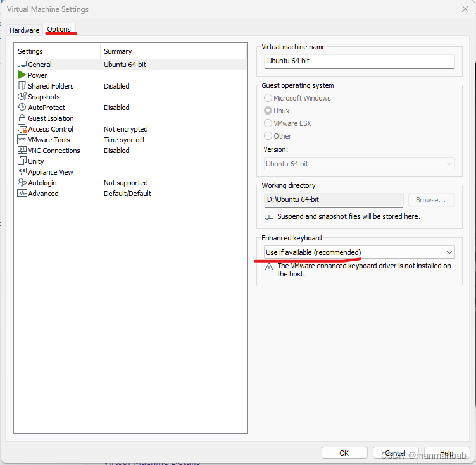Select the Advanced label
This screenshot has width=476, height=465.
[43, 194]
